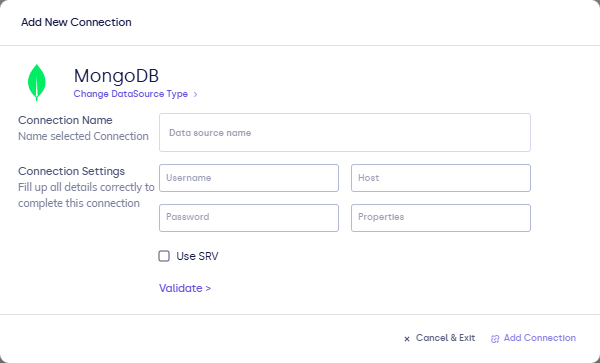Click the Use SRV label text

point(197,256)
